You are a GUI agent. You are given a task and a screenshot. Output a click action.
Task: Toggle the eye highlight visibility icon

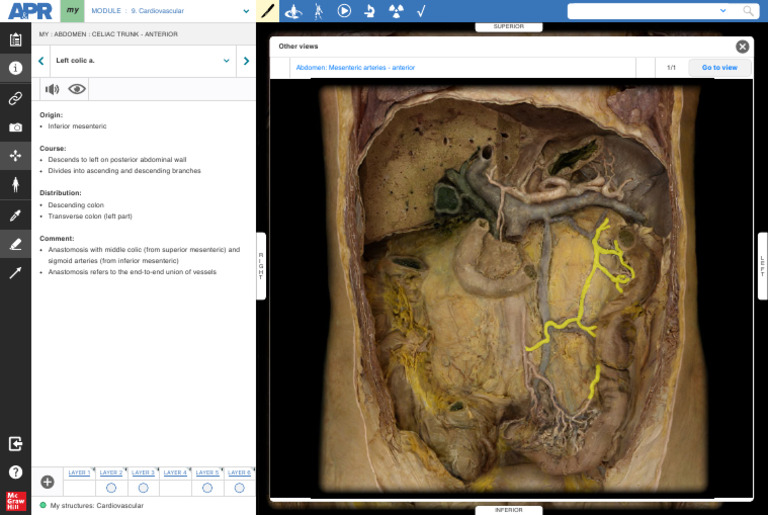(x=77, y=89)
